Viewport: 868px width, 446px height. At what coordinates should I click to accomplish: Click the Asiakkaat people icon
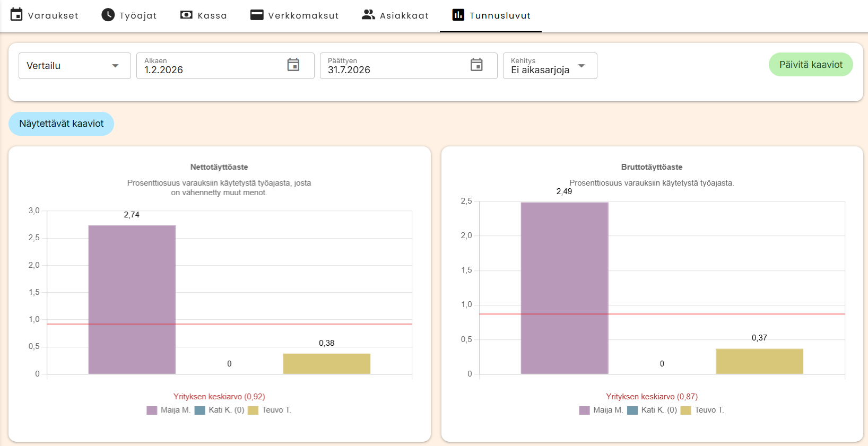pos(368,15)
